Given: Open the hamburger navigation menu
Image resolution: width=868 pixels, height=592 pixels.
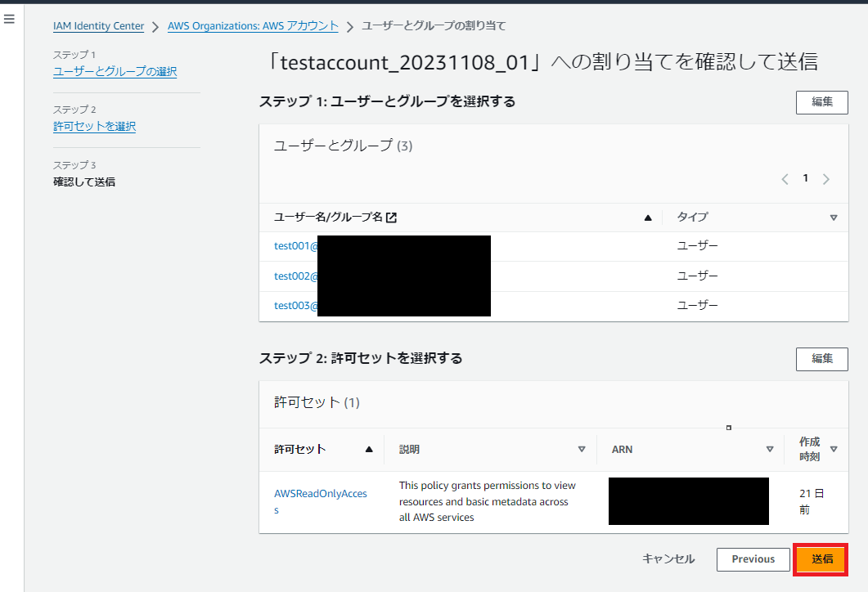Looking at the screenshot, I should point(9,20).
